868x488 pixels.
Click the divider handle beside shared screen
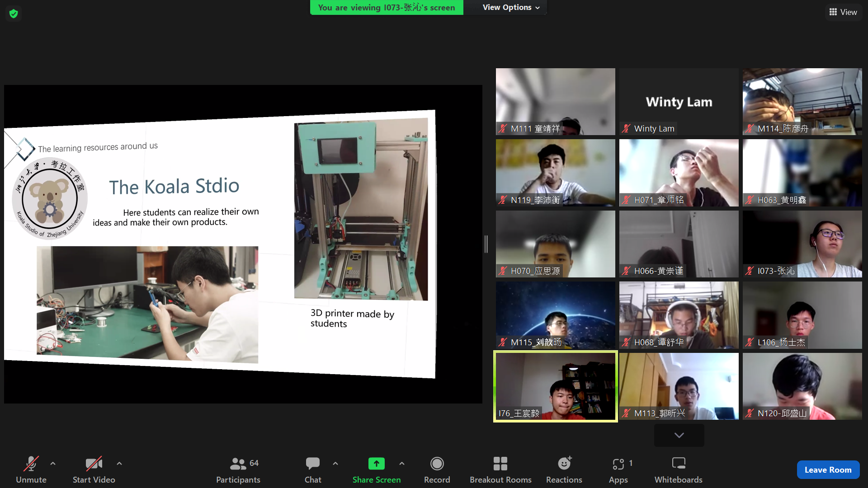(486, 244)
